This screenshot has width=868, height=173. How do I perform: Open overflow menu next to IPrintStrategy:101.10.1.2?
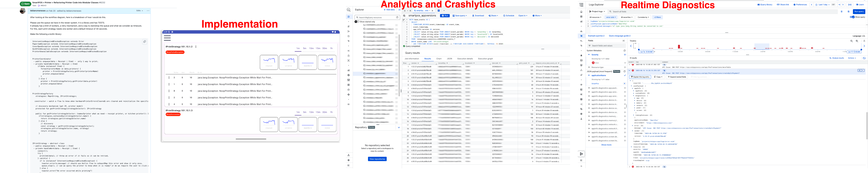(196, 47)
